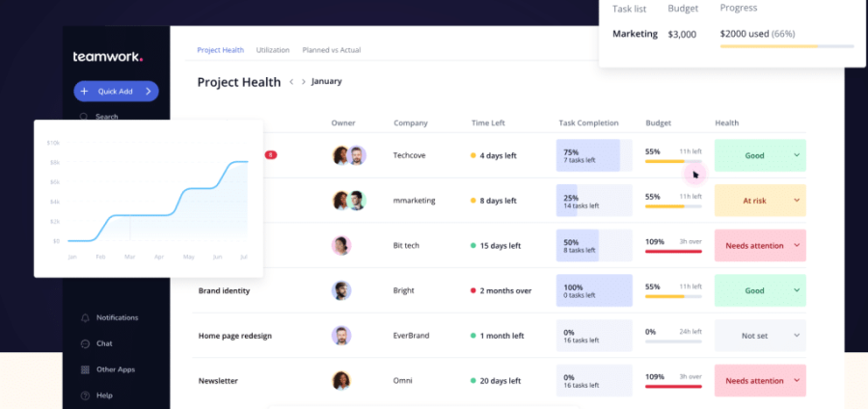Click the Owner column header
Screen dimensions: 868x409
coord(343,123)
